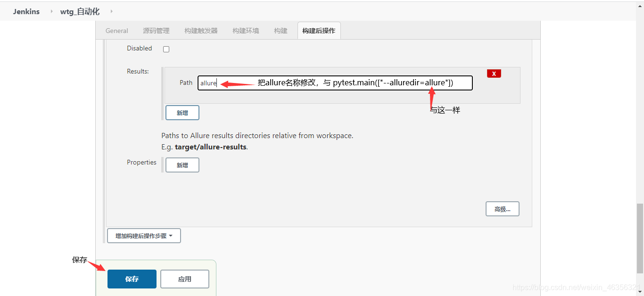Open the 高级... advanced options
Viewport: 644px width, 296px height.
click(x=502, y=209)
